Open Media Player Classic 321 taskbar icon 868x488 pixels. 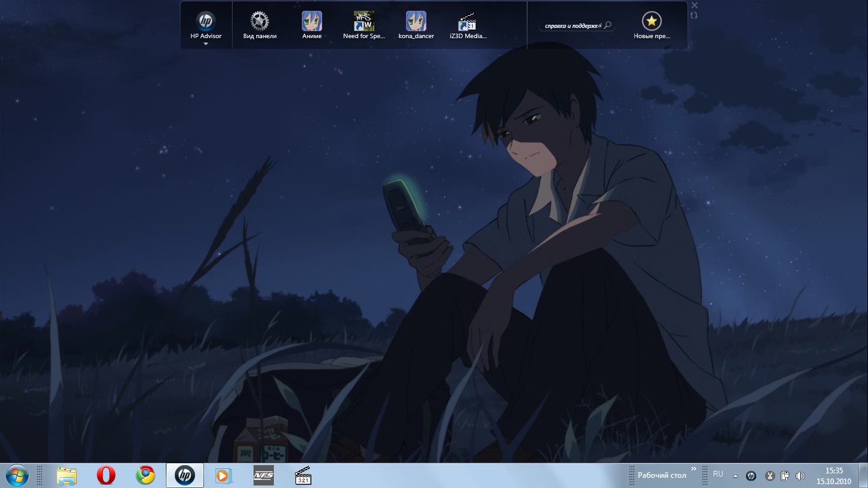coord(303,475)
